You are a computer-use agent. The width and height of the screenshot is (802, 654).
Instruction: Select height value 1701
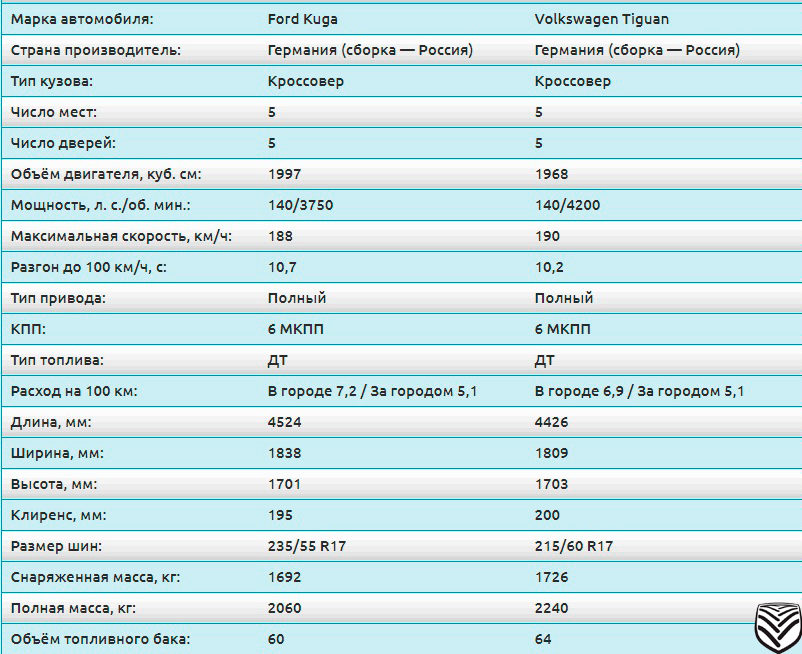point(284,484)
